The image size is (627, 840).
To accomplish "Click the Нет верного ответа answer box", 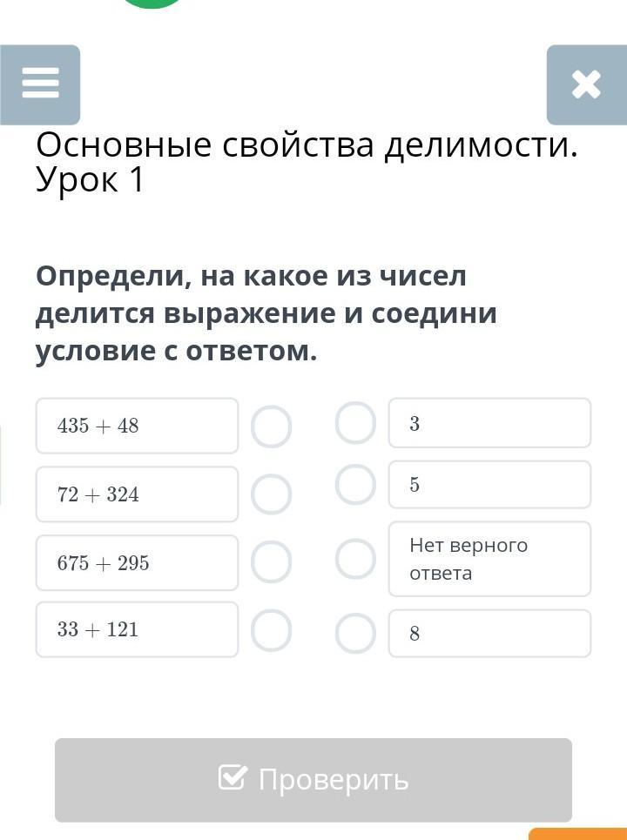I will click(x=489, y=559).
